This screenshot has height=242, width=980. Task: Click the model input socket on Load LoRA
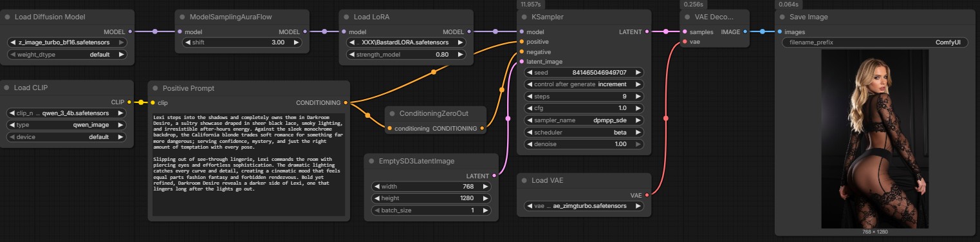pyautogui.click(x=344, y=32)
